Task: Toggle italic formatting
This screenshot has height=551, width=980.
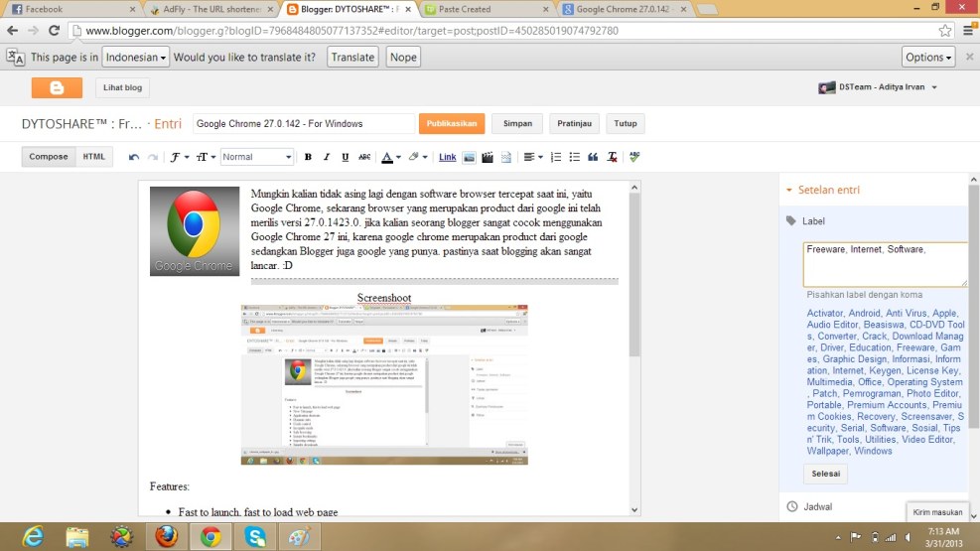Action: coord(327,157)
